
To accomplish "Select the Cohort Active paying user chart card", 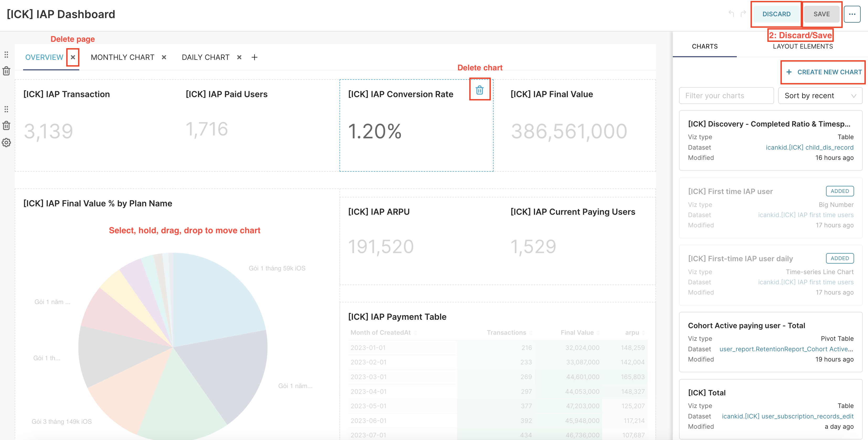I will click(770, 342).
